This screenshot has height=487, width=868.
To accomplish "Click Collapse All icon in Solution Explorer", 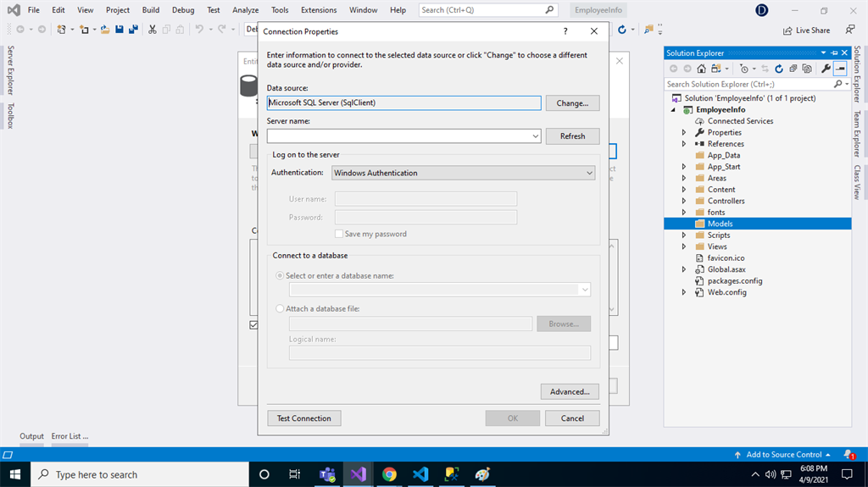I will (794, 69).
